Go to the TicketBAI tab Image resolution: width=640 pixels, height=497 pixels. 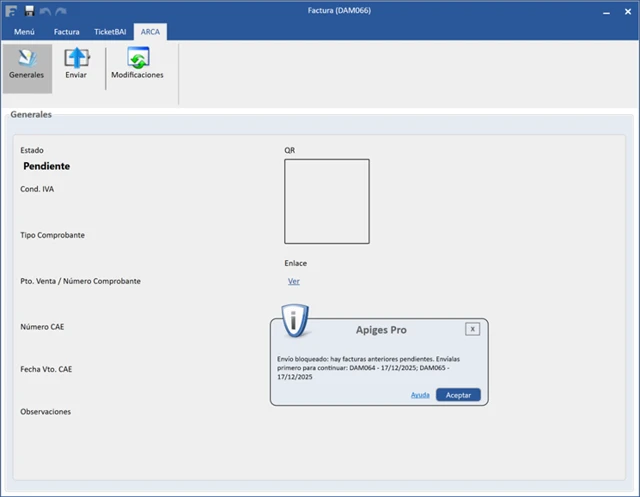(110, 32)
